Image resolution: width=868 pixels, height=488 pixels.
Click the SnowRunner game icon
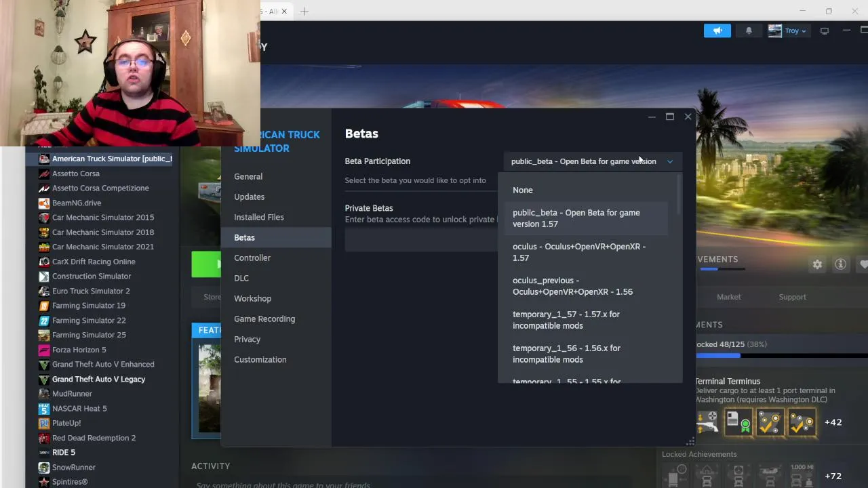44,467
